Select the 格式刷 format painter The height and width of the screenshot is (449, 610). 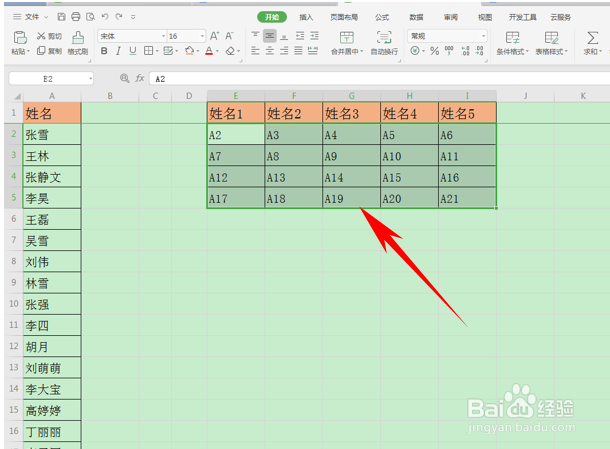coord(78,43)
